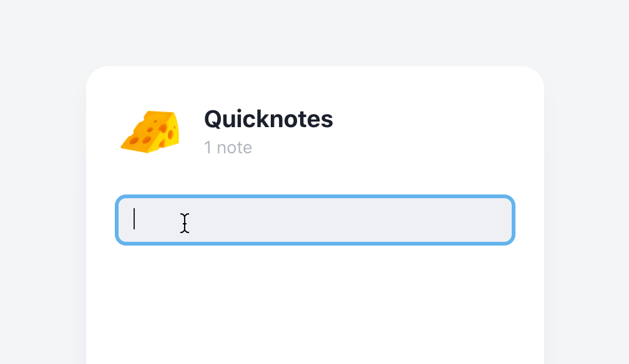Click the white card's rounded top-right corner
Viewport: 629px width, 364px height.
pos(534,76)
